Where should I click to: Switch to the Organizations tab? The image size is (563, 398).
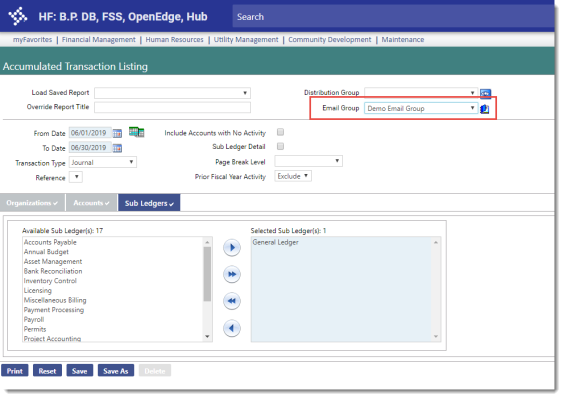coord(32,203)
